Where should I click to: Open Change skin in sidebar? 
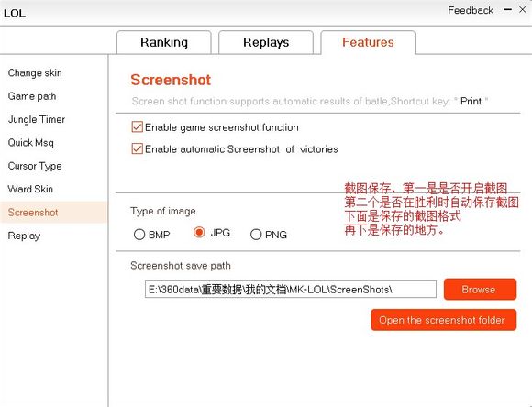click(x=35, y=73)
